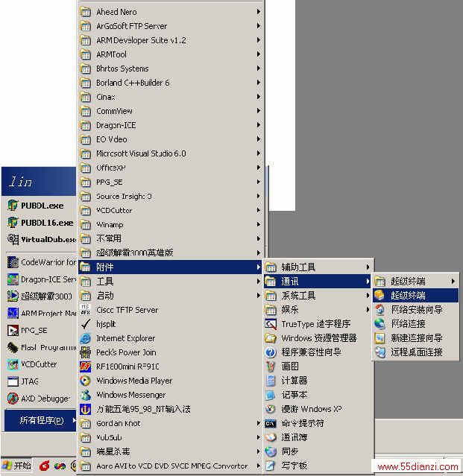Open the 通讯簿 address book entry

[317, 437]
